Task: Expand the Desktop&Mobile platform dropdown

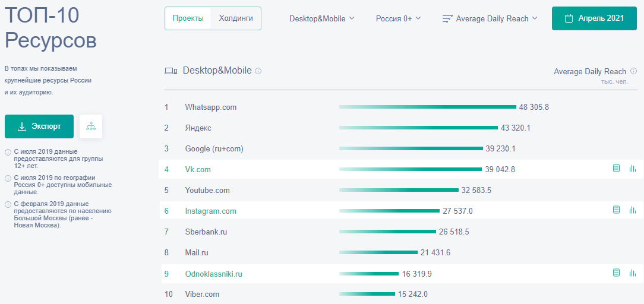Action: [321, 18]
